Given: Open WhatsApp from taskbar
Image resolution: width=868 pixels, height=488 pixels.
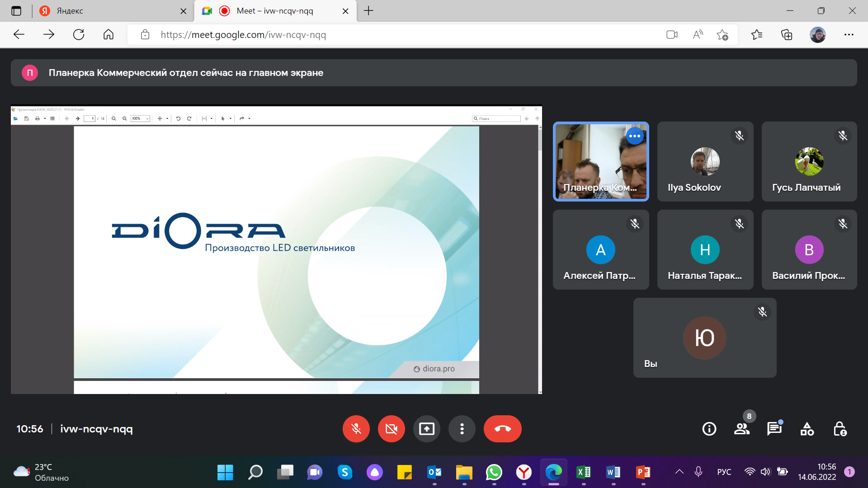Looking at the screenshot, I should 494,473.
